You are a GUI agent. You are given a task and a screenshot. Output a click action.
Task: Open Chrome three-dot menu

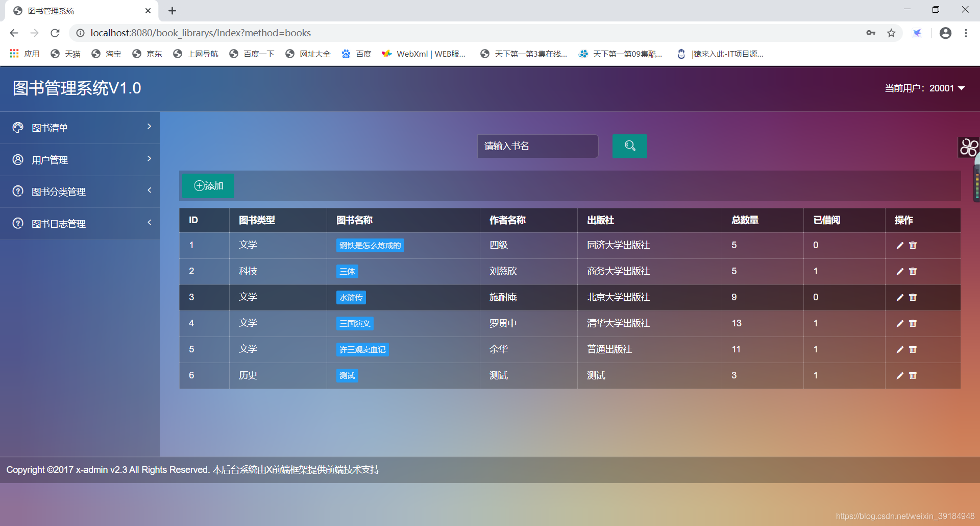(x=966, y=33)
